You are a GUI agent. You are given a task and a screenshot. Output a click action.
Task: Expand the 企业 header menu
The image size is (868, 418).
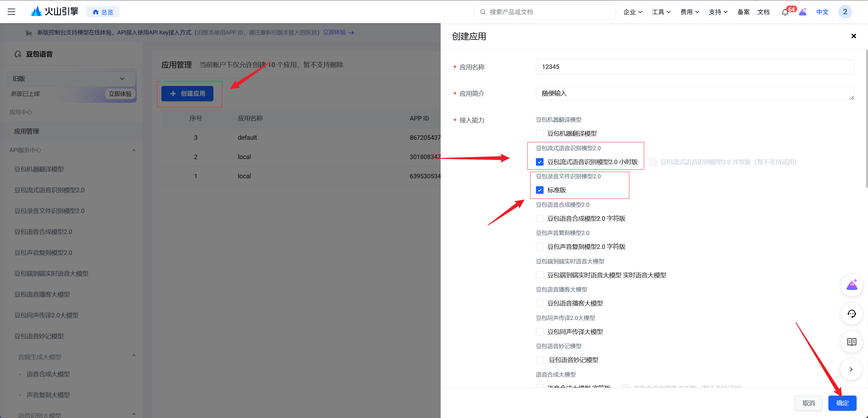[632, 12]
